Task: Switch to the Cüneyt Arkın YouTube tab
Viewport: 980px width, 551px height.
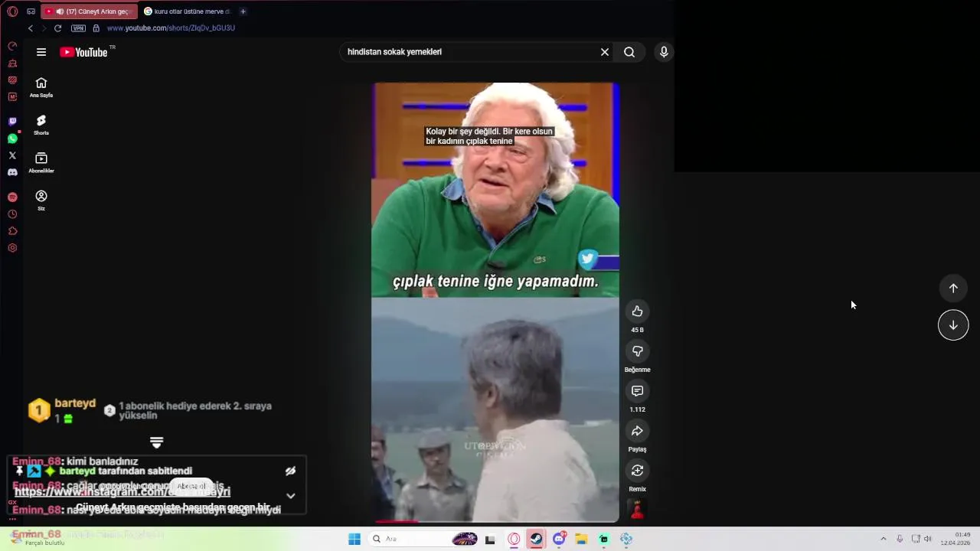Action: point(88,11)
